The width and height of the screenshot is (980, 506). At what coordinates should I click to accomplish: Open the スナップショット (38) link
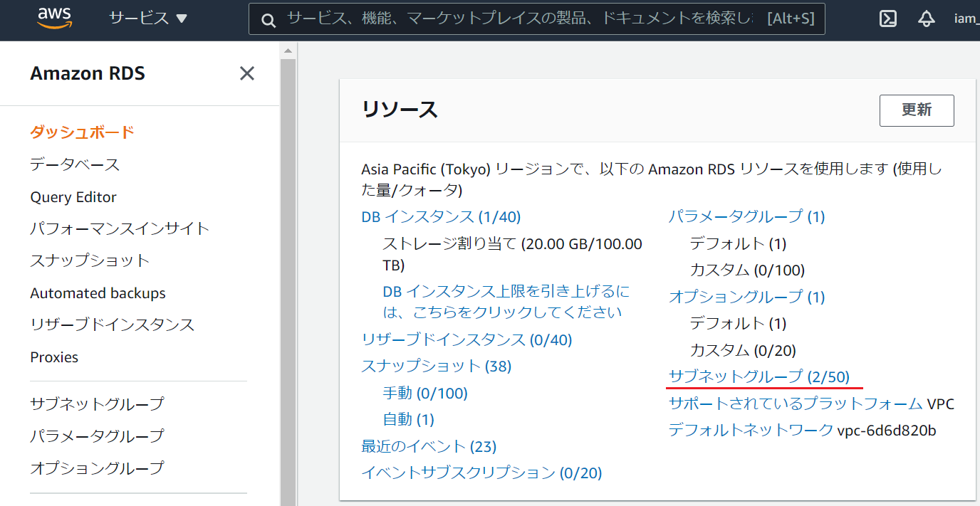click(x=436, y=366)
